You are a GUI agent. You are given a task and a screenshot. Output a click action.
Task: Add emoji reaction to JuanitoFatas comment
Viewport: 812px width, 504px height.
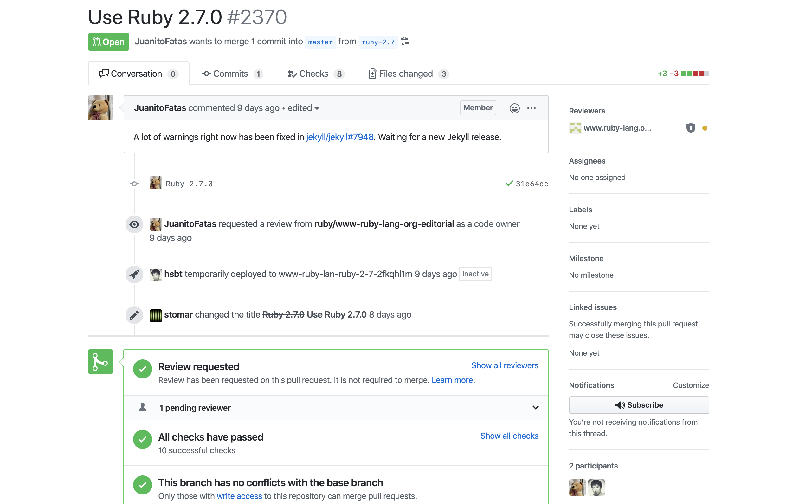click(512, 108)
